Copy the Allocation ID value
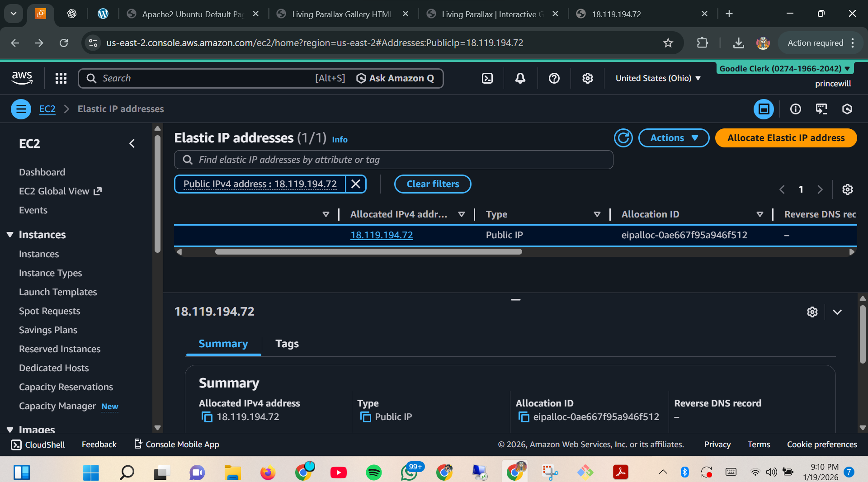 (524, 417)
